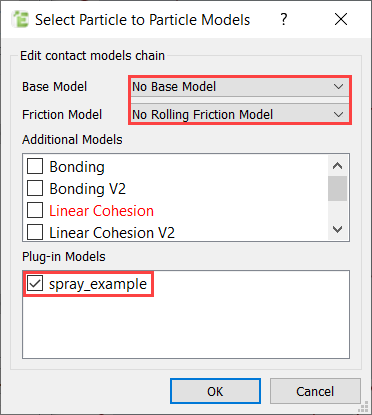Screen dimensions: 372x415
Task: Uncheck the spray_example plug-in checkbox
Action: 35,284
